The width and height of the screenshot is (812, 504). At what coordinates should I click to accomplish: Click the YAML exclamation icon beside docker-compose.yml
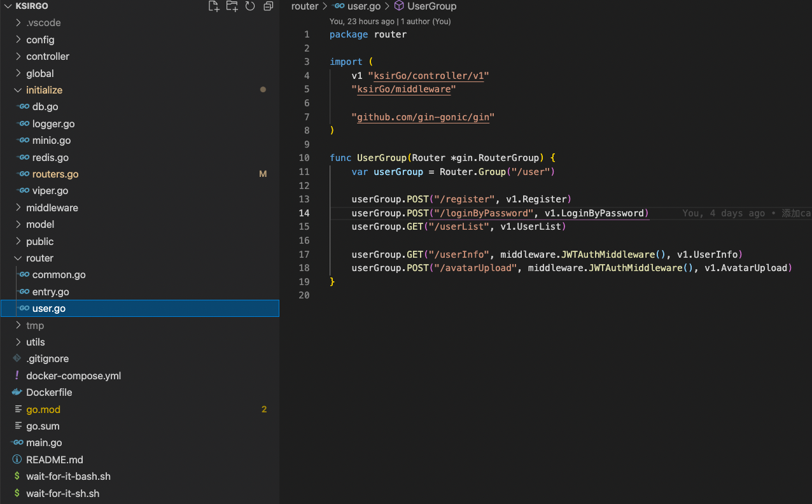[x=17, y=375]
